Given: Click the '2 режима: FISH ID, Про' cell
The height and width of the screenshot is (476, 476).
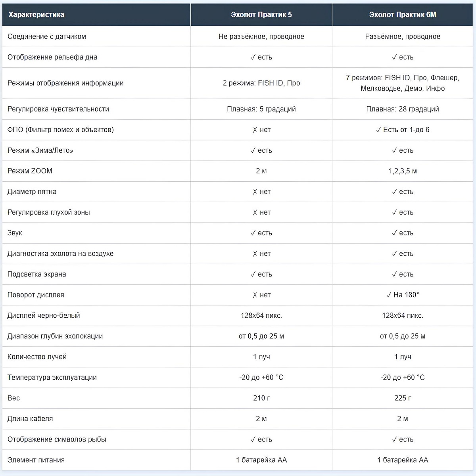Looking at the screenshot, I should tap(261, 83).
